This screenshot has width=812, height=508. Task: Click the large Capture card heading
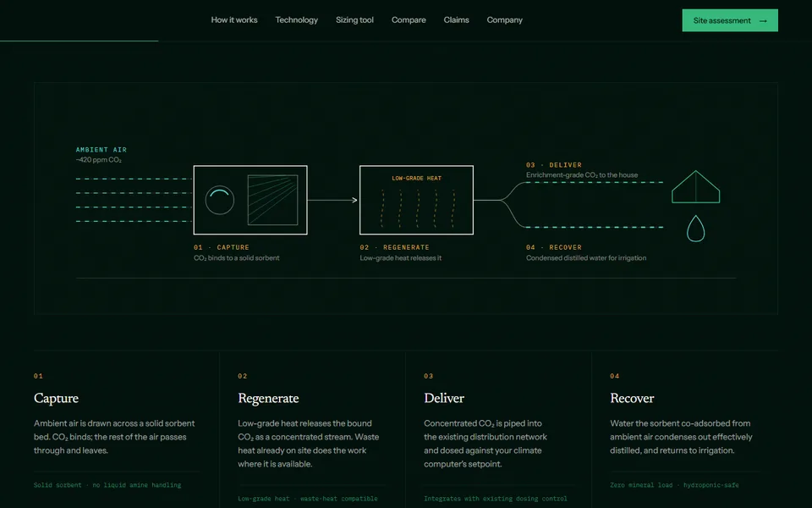click(57, 398)
